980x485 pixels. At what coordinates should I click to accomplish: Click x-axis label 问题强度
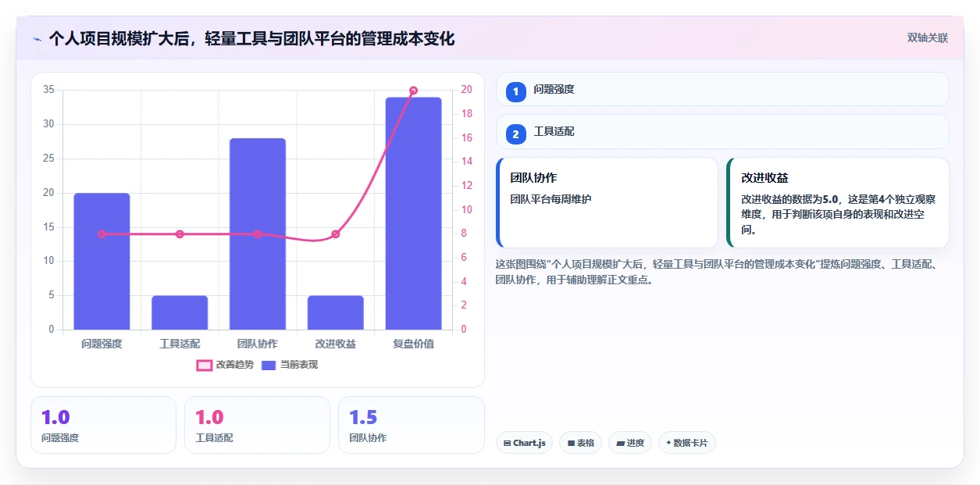coord(102,344)
